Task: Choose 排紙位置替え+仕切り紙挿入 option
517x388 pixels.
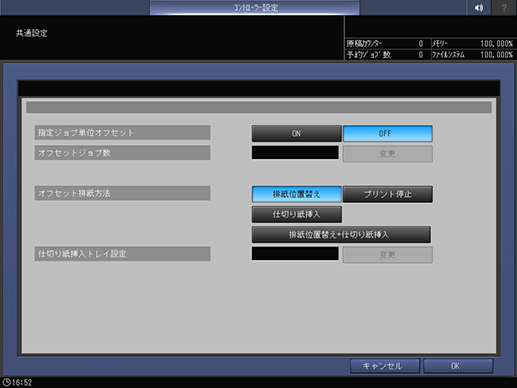Action: pyautogui.click(x=341, y=235)
